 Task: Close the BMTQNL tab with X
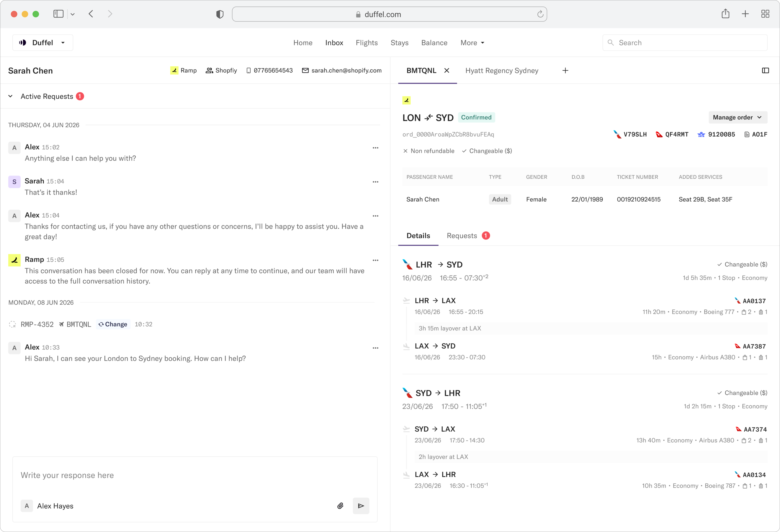[447, 70]
